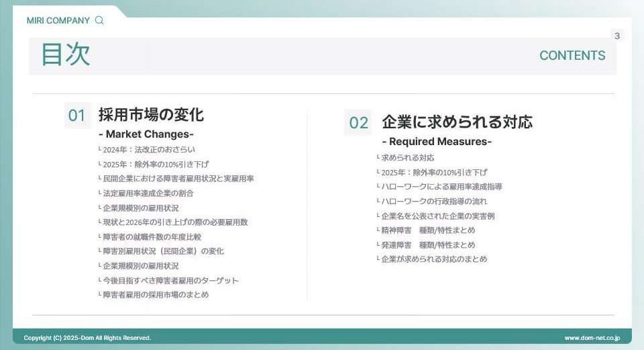Click the MIRI COMPANY brand label

(x=58, y=20)
